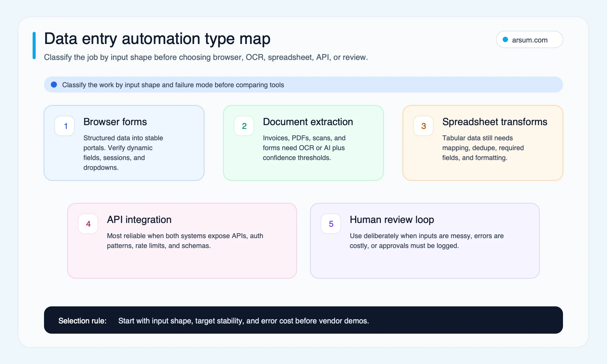Click the description 'Invoices, PDFs, scans, and forms'

point(304,148)
